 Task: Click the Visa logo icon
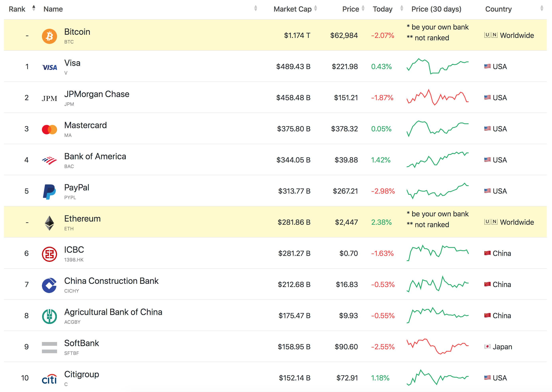pos(49,67)
